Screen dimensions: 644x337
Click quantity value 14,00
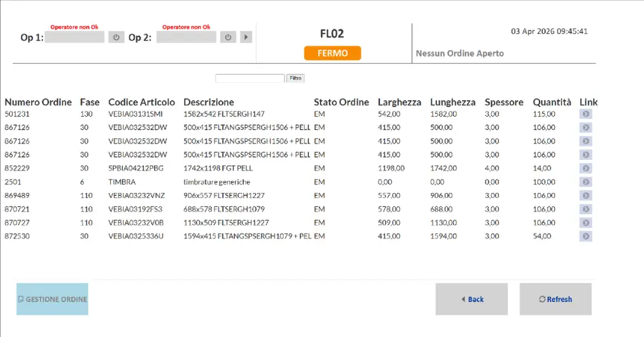pos(542,168)
